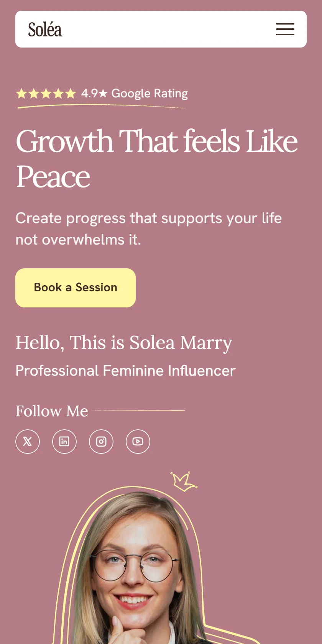This screenshot has width=322, height=644.
Task: Open the YouTube social icon
Action: pyautogui.click(x=138, y=442)
